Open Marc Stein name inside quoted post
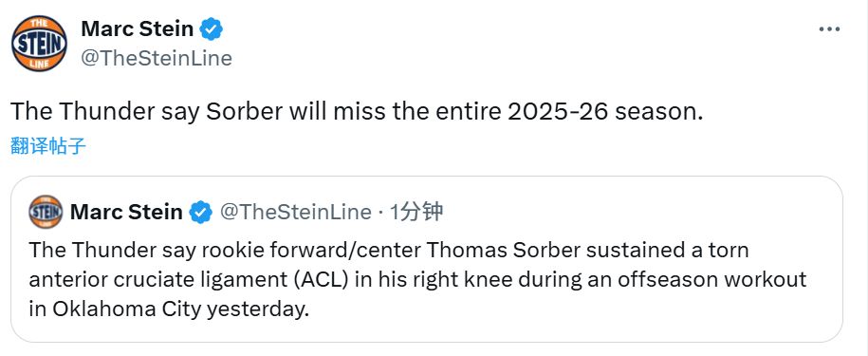 click(x=126, y=212)
